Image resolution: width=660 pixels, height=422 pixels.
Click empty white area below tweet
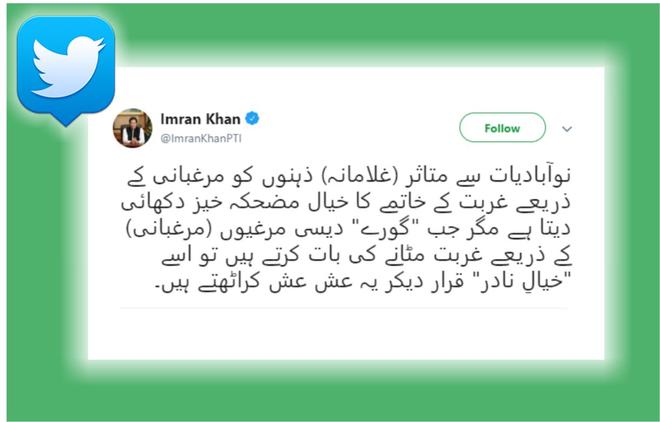[345, 334]
